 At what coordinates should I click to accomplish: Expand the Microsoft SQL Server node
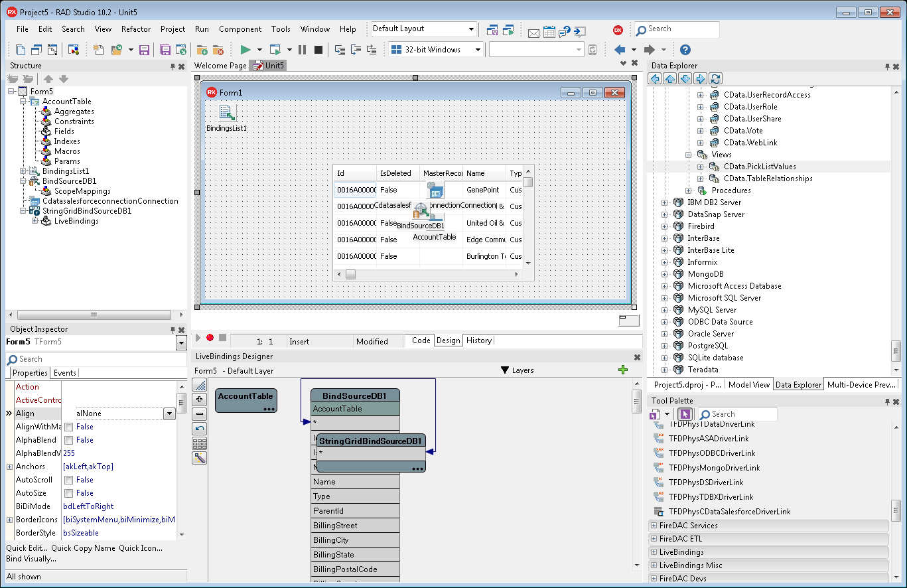coord(664,298)
